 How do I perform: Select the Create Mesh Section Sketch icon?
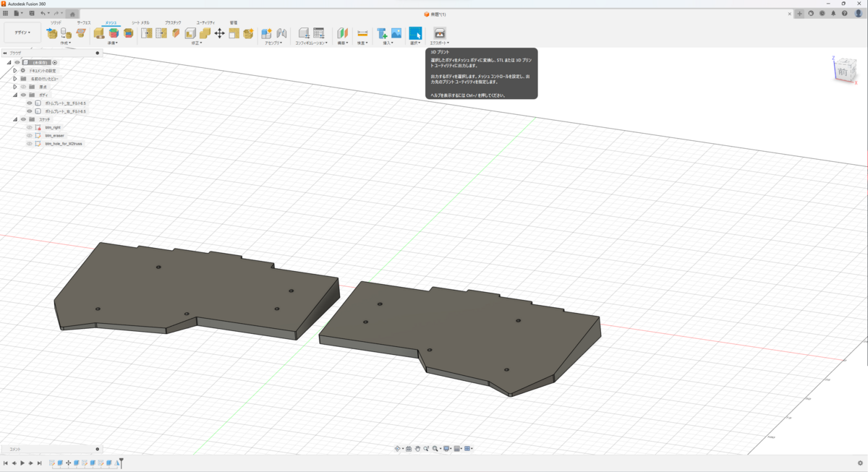(x=81, y=33)
